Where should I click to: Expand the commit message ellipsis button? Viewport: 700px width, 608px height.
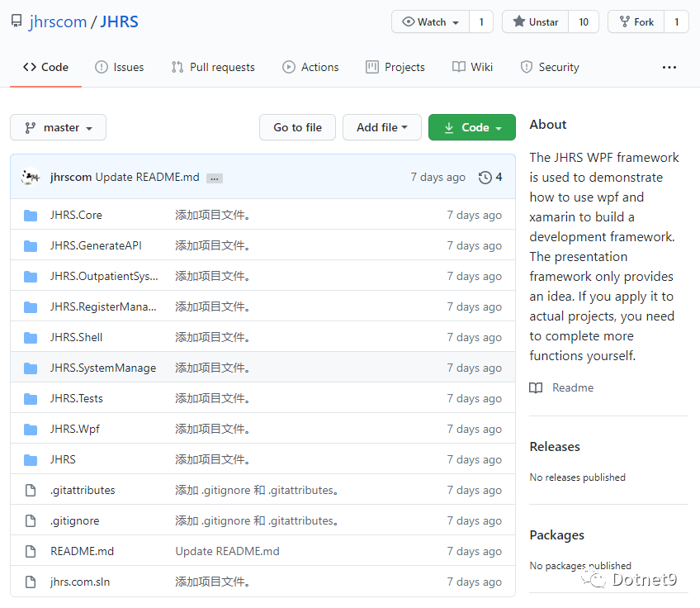(x=215, y=178)
